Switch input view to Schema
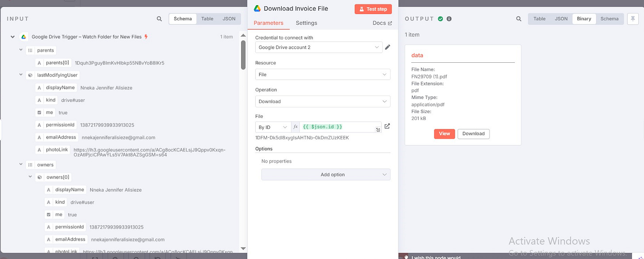The width and height of the screenshot is (644, 259). [x=183, y=19]
